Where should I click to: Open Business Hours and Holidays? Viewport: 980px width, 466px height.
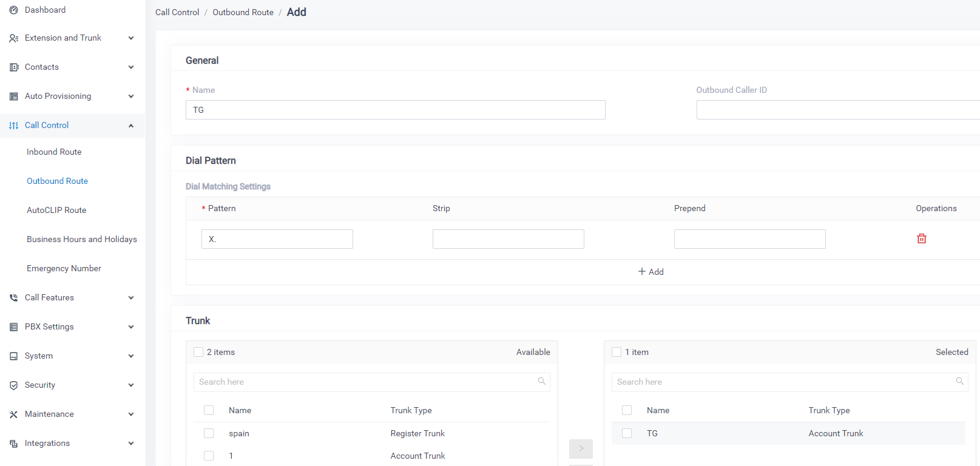point(82,239)
